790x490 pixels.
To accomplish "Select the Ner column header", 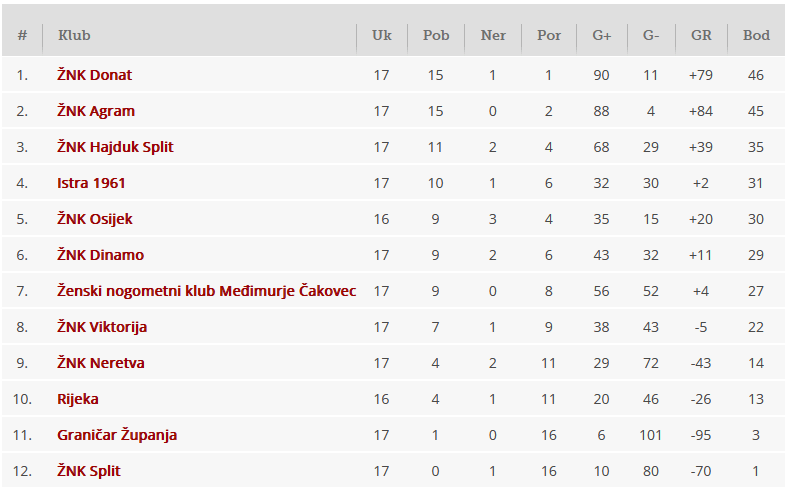I will pos(493,35).
